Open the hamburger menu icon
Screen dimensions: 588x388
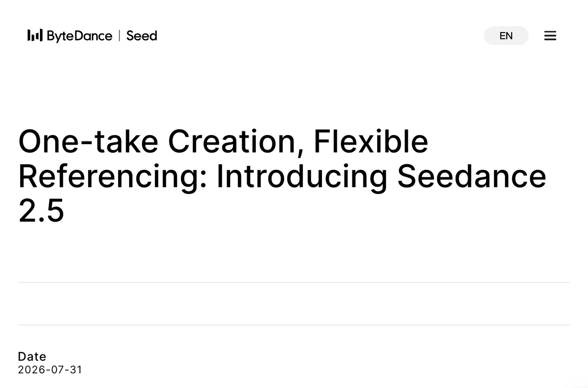tap(550, 36)
